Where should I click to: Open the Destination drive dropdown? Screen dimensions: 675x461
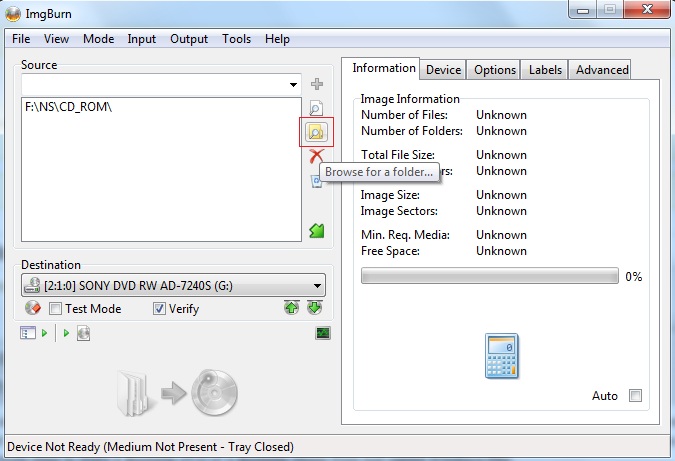coord(317,285)
